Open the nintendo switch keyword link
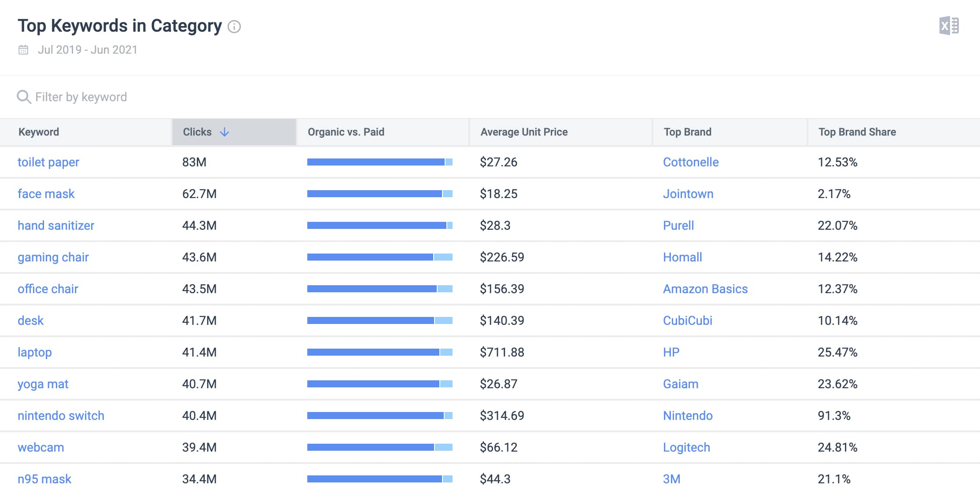Viewport: 980px width, 493px height. 61,416
